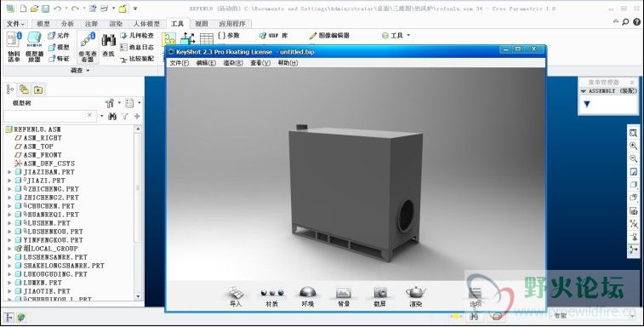The image size is (644, 327).
Task: Click the model tree settings hammer icon
Action: 109,103
